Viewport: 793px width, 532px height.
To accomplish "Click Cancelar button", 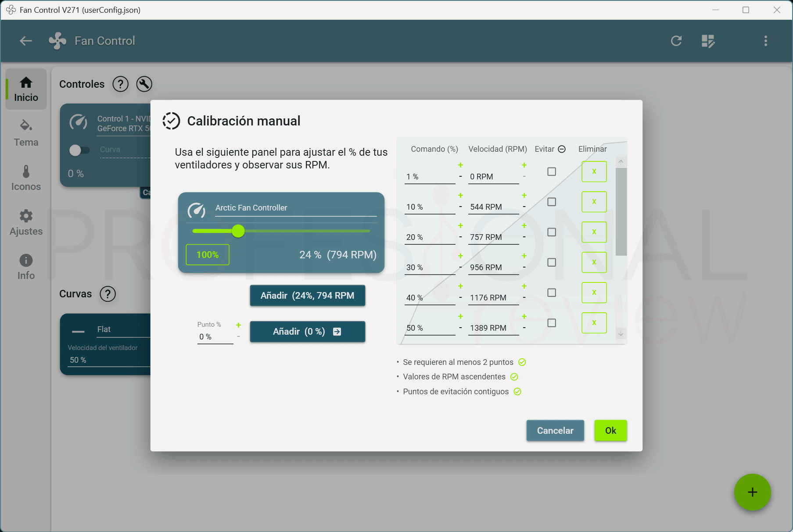I will pos(555,431).
